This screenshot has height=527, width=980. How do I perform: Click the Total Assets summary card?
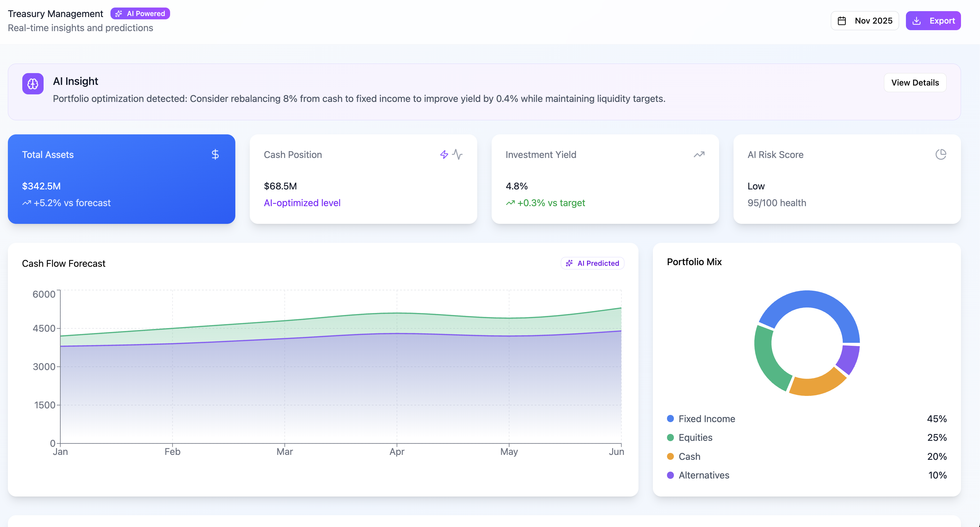click(122, 179)
